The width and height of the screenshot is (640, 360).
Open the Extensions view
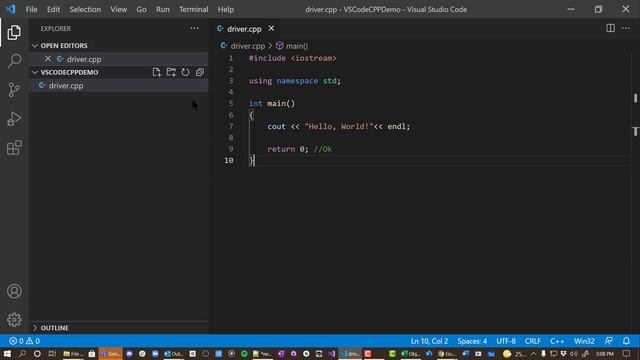click(x=14, y=147)
